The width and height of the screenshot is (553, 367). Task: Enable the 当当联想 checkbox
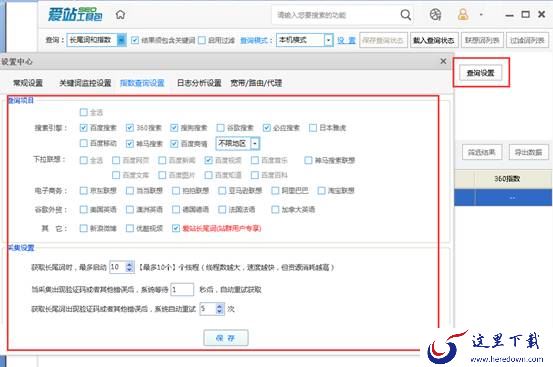coord(130,191)
